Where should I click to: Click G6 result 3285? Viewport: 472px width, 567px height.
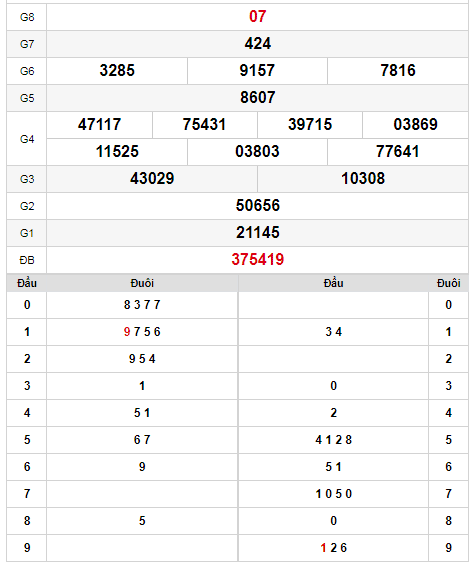point(117,71)
